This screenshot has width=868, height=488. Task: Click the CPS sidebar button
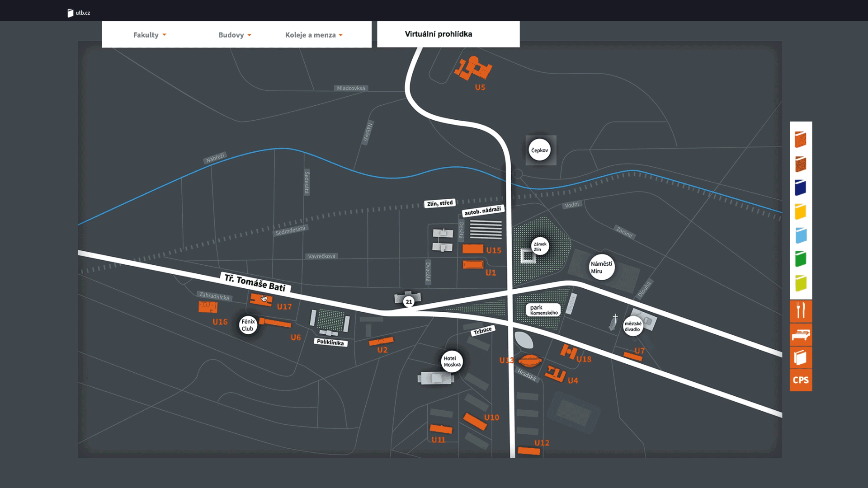(x=801, y=380)
